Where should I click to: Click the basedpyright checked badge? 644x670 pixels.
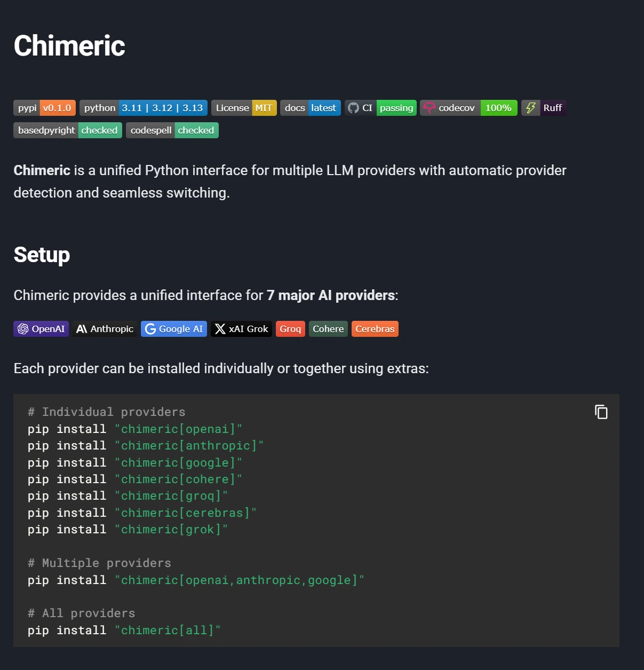click(x=67, y=130)
